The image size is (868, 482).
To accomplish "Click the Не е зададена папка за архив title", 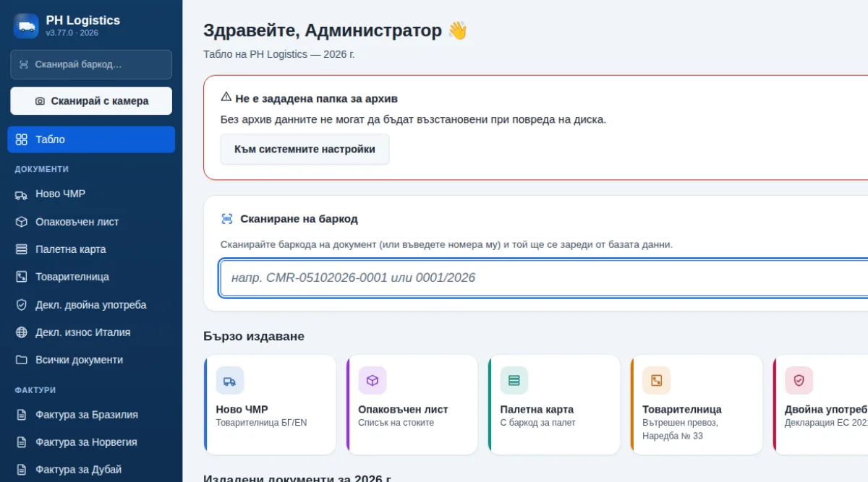I will (316, 98).
